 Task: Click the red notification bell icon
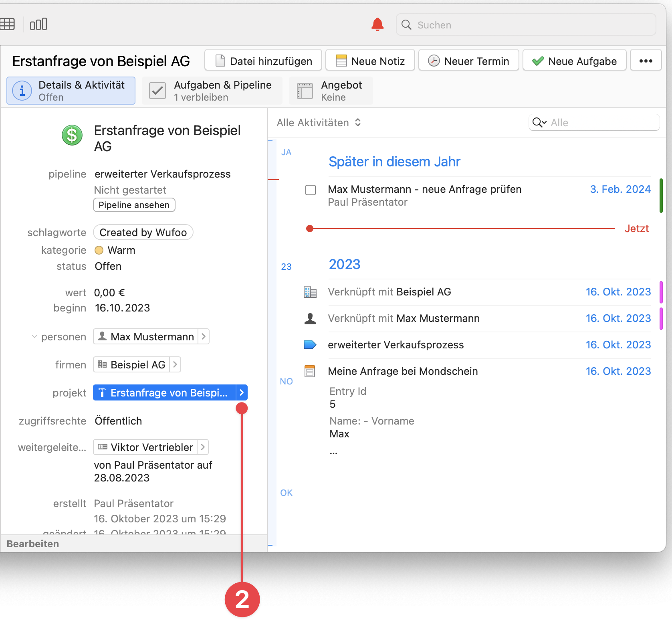pyautogui.click(x=377, y=24)
